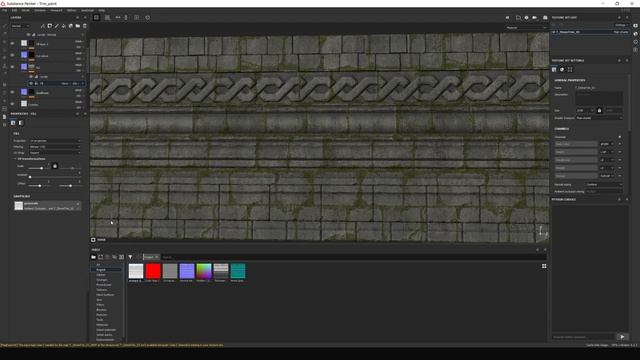This screenshot has width=640, height=360.
Task: Click the expand icon in Texture Set Settings tabs
Action: (570, 69)
